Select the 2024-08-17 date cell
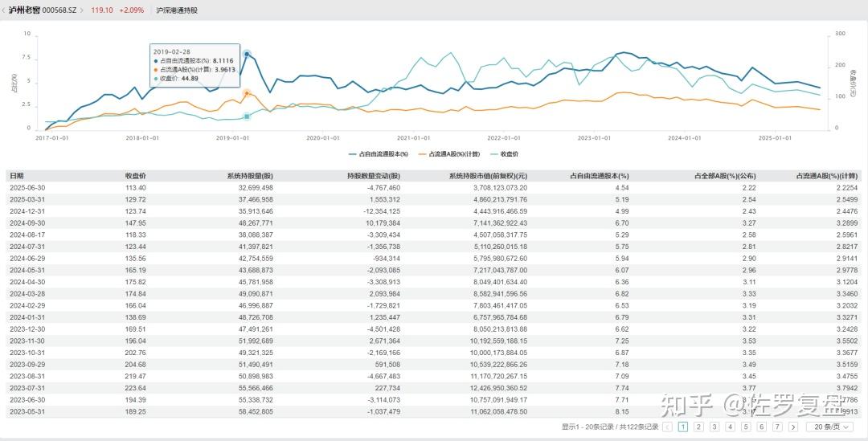This screenshot has height=441, width=868. pos(27,235)
